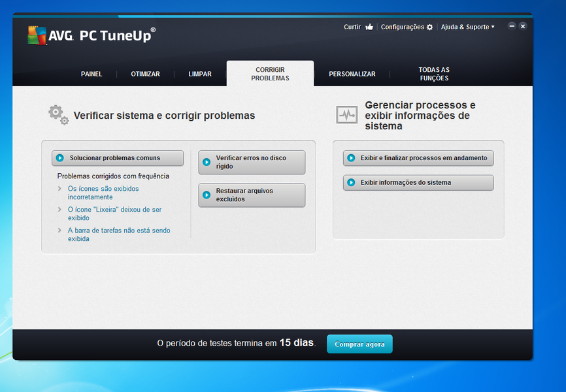This screenshot has height=392, width=566.
Task: Click Exibir e finalizar processos em andamento
Action: pos(418,158)
